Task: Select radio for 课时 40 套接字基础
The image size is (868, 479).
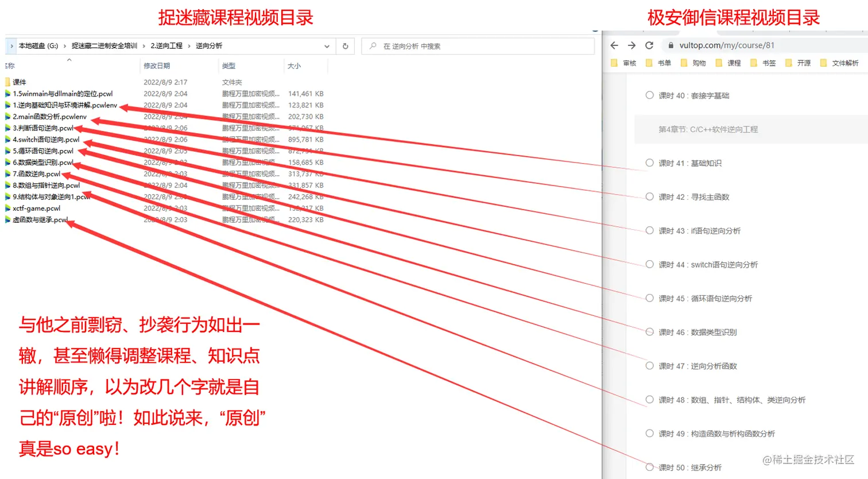Action: click(x=649, y=95)
